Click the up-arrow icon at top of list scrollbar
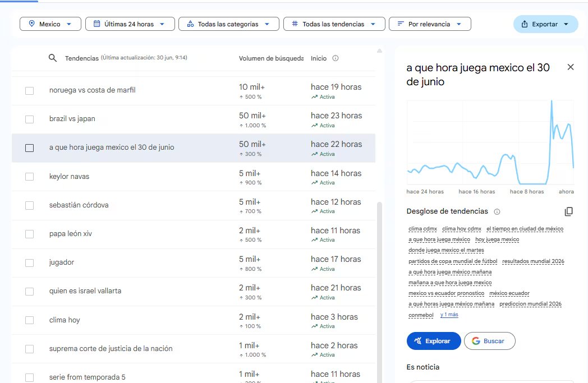The image size is (588, 383). pyautogui.click(x=379, y=50)
